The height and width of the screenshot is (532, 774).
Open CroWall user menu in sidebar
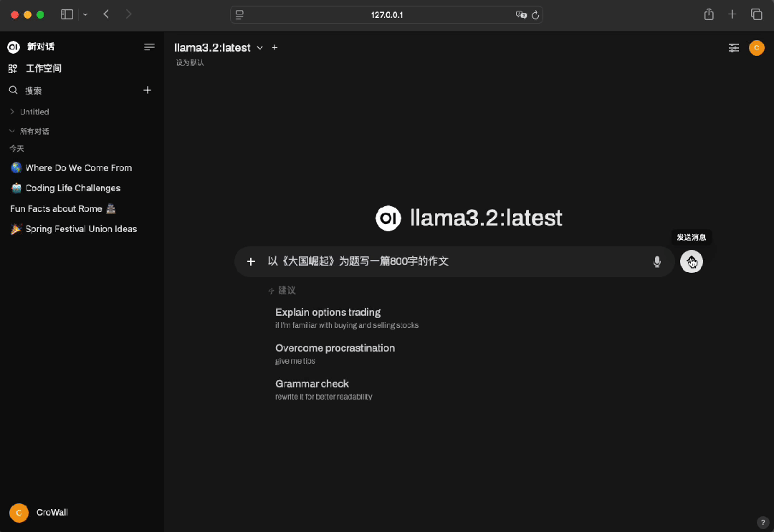coord(39,512)
